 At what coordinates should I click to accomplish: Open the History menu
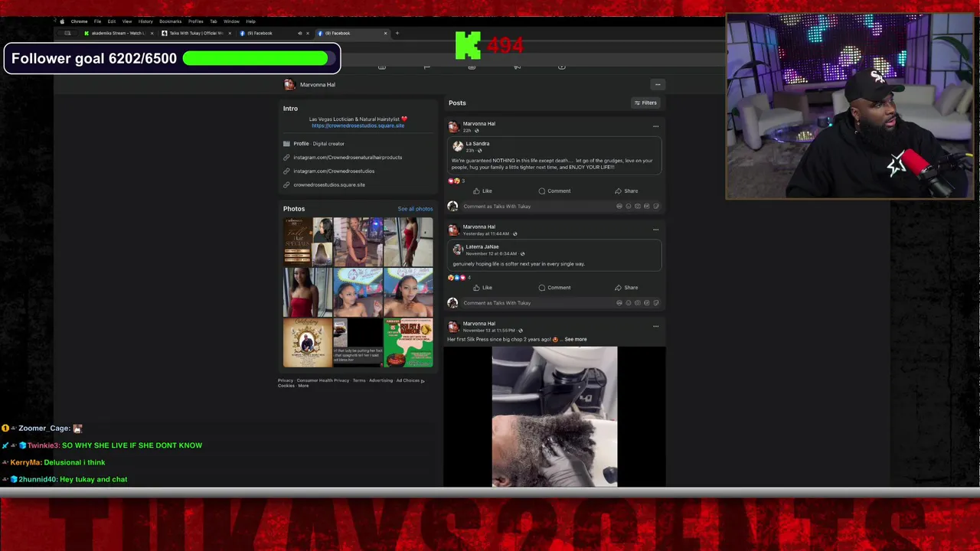click(x=145, y=21)
